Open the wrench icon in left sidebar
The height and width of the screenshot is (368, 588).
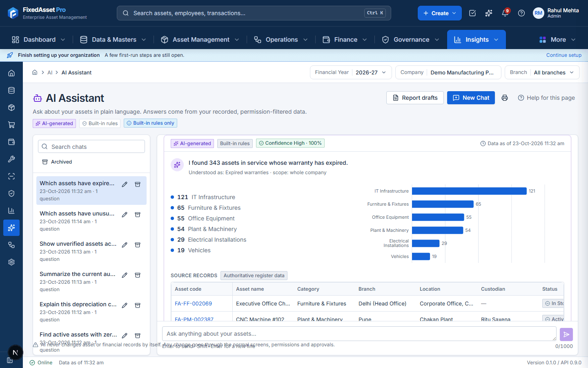(11, 159)
